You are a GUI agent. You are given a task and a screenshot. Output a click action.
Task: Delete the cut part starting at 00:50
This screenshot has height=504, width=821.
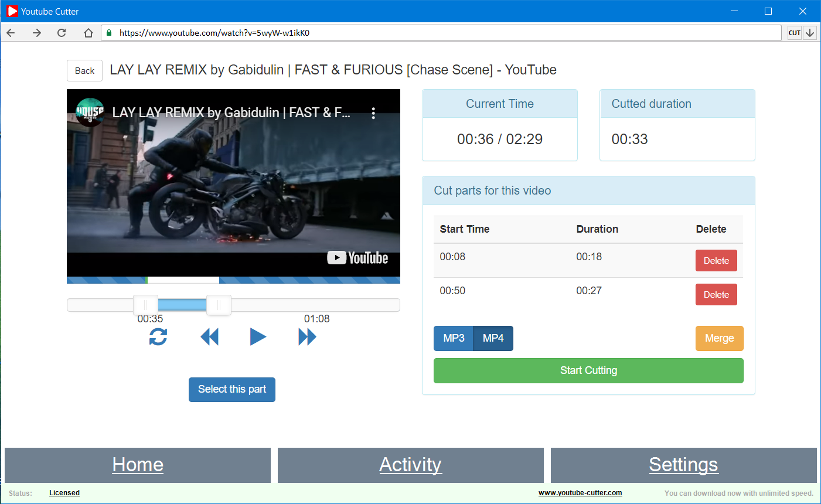click(x=716, y=295)
